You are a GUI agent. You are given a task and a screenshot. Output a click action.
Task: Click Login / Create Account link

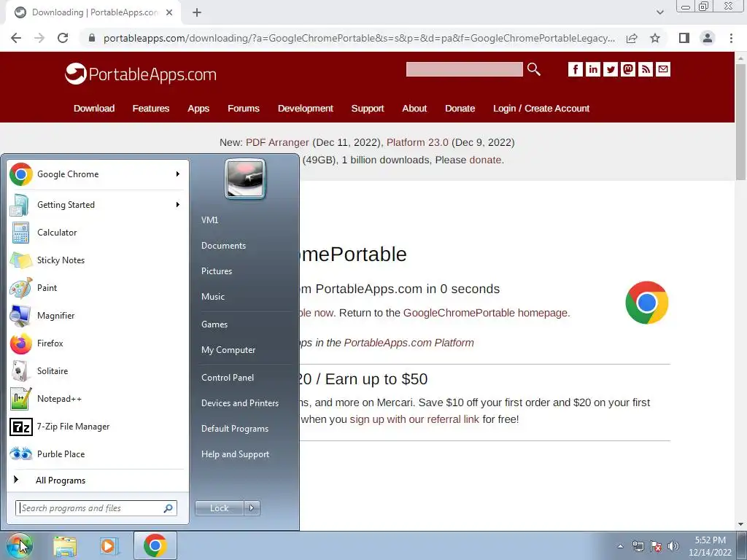tap(541, 108)
